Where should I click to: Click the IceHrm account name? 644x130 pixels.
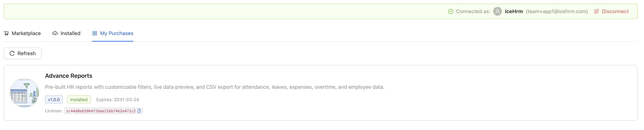(513, 12)
